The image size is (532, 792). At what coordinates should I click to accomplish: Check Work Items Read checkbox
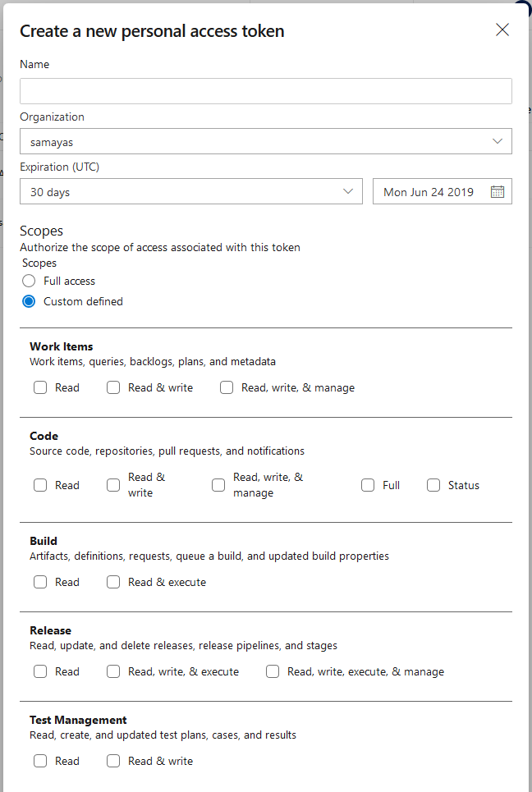point(40,387)
